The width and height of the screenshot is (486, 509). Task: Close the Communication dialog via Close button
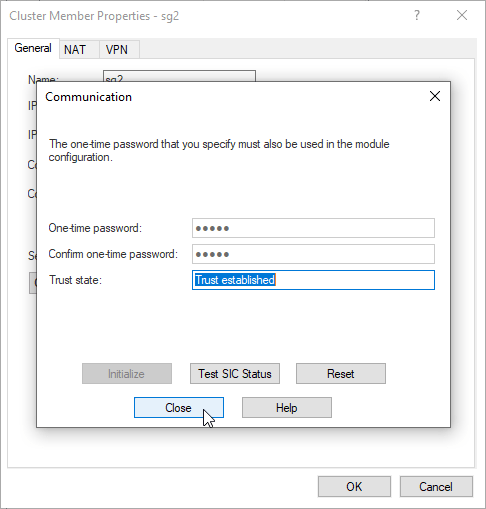pyautogui.click(x=179, y=408)
